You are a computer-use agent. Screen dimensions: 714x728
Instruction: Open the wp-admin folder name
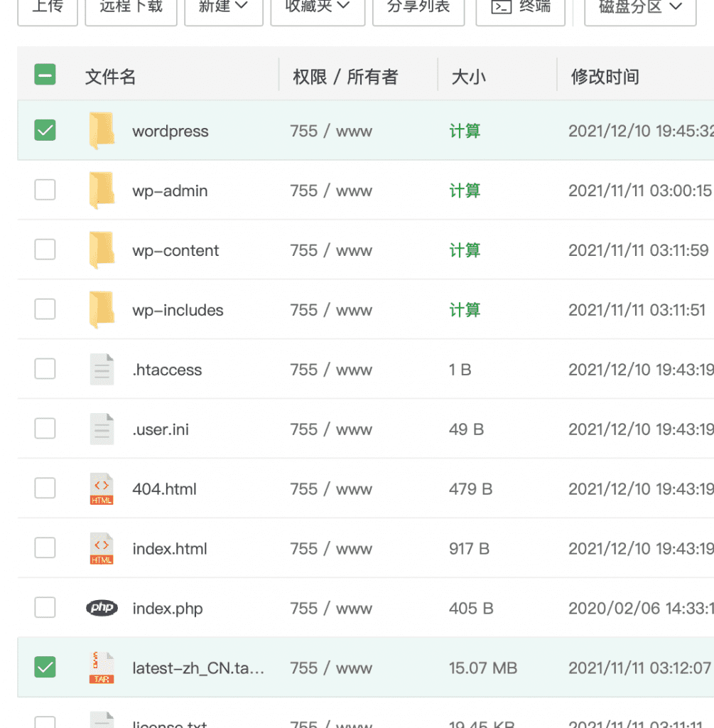(170, 191)
